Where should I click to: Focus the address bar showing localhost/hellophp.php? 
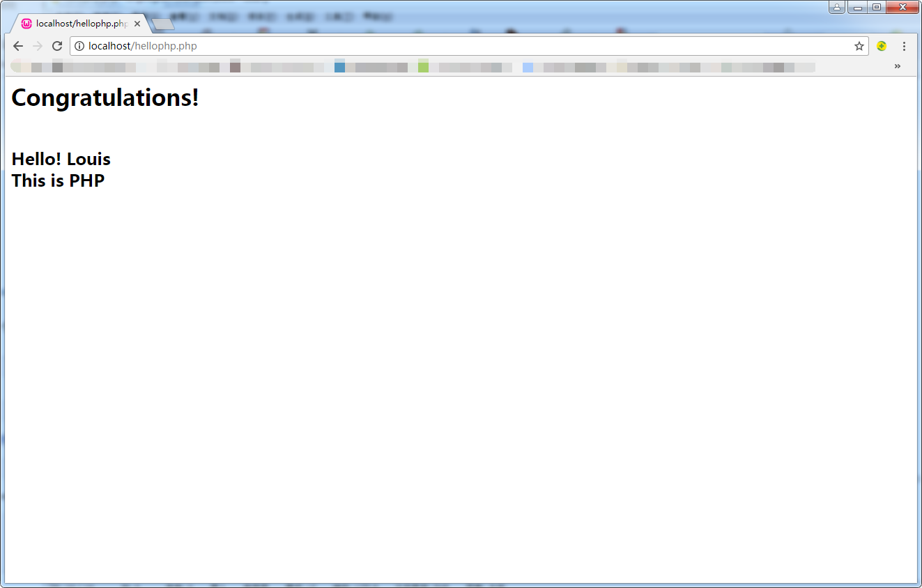(468, 46)
